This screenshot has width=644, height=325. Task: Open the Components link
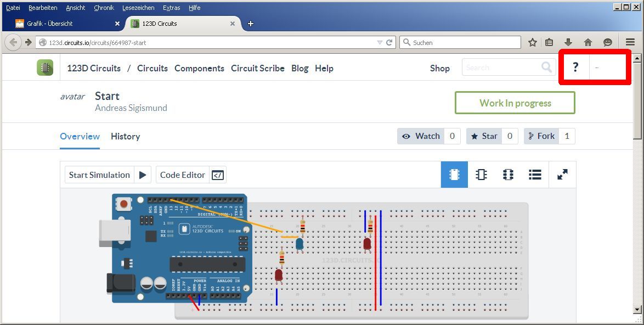click(x=199, y=68)
